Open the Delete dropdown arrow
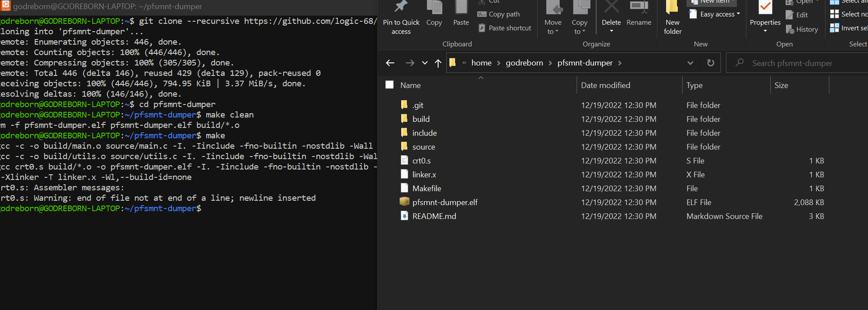Image resolution: width=868 pixels, height=310 pixels. point(611,31)
